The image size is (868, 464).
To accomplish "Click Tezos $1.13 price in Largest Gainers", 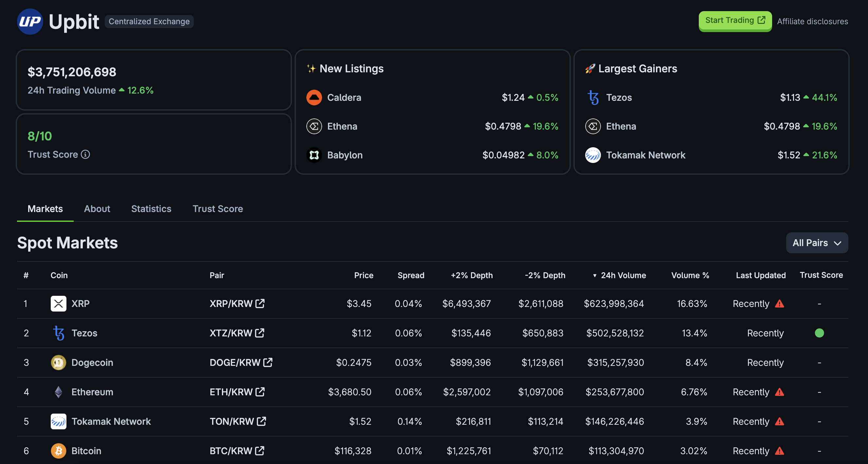I will click(x=790, y=98).
